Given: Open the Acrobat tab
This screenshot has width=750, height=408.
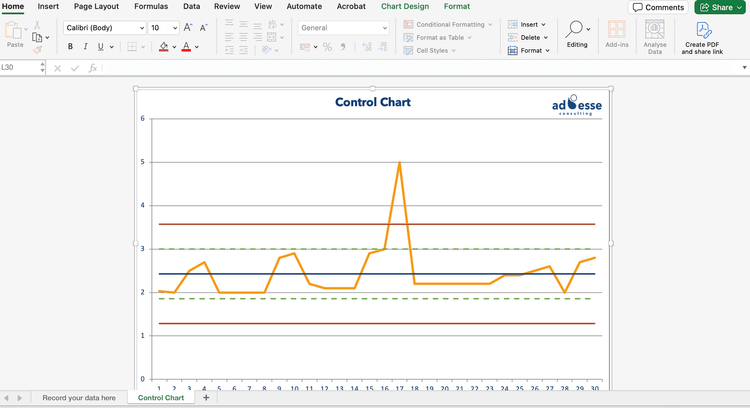Looking at the screenshot, I should pyautogui.click(x=351, y=7).
